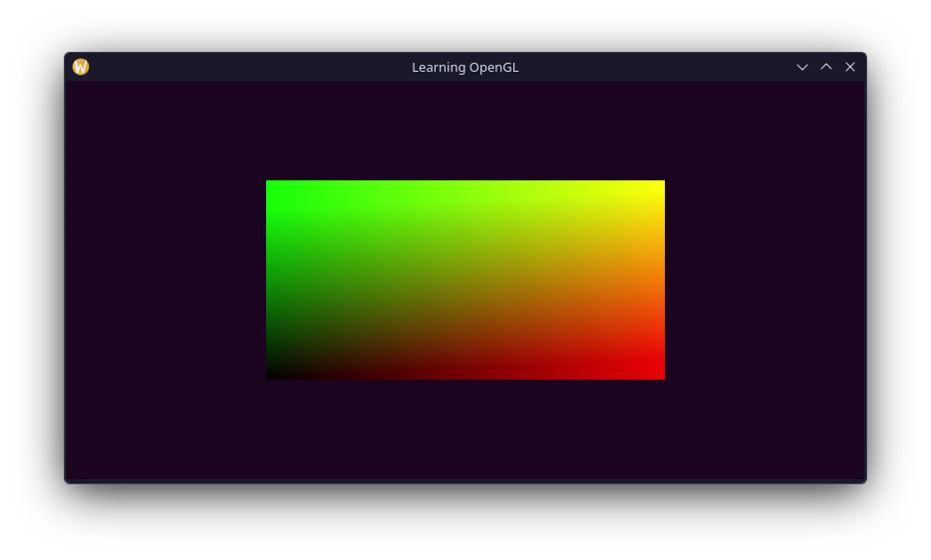931x560 pixels.
Task: Click the purple background below the gradient rectangle
Action: [465, 428]
